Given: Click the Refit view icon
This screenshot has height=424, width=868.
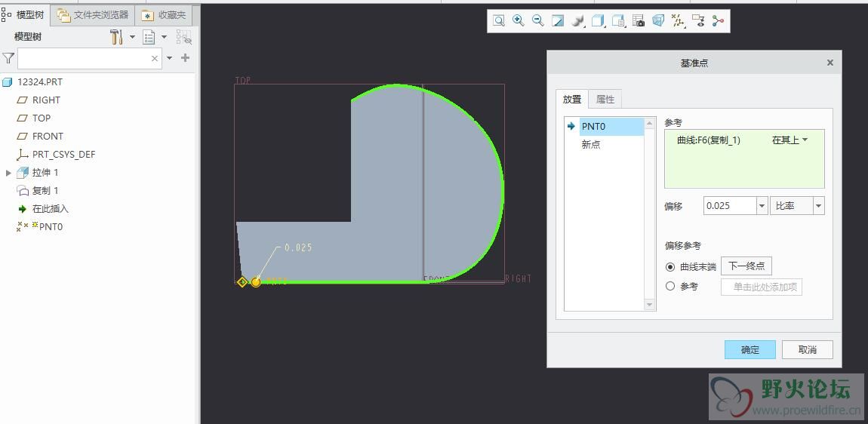Looking at the screenshot, I should point(499,21).
